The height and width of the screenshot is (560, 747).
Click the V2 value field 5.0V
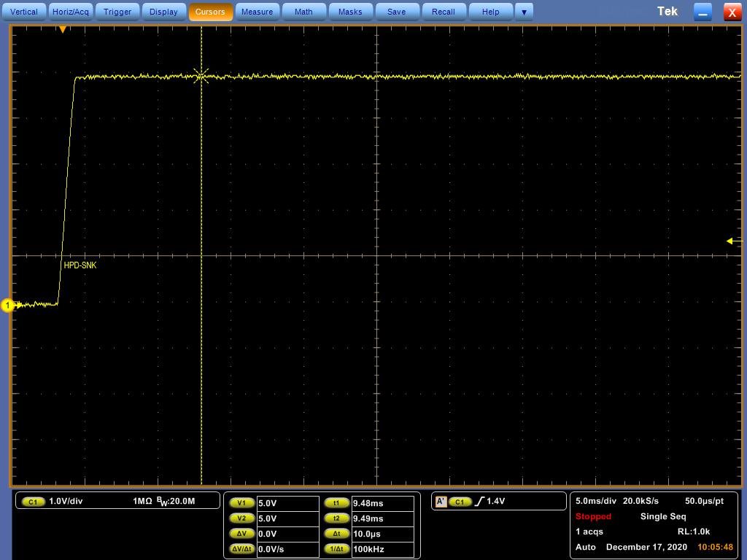(287, 518)
